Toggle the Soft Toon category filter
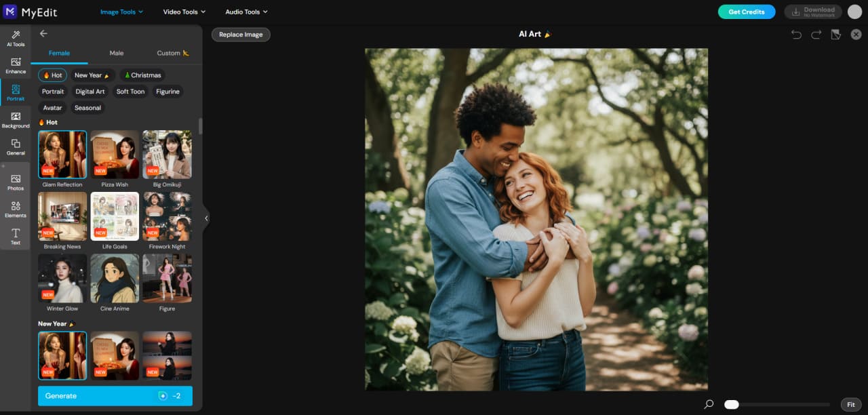The image size is (868, 415). point(130,92)
